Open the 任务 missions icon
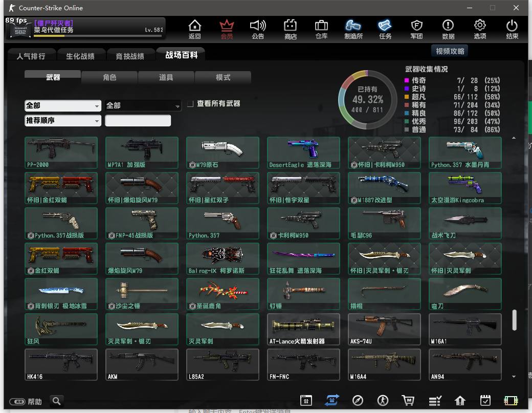532x413 pixels. point(385,29)
